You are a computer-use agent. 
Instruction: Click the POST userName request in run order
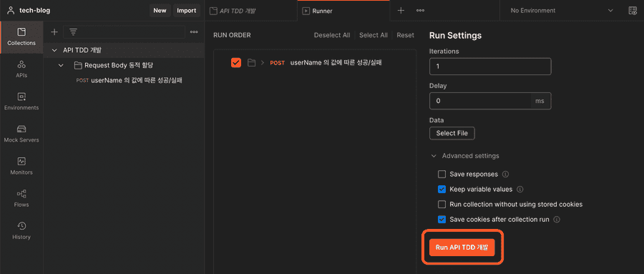tap(326, 63)
